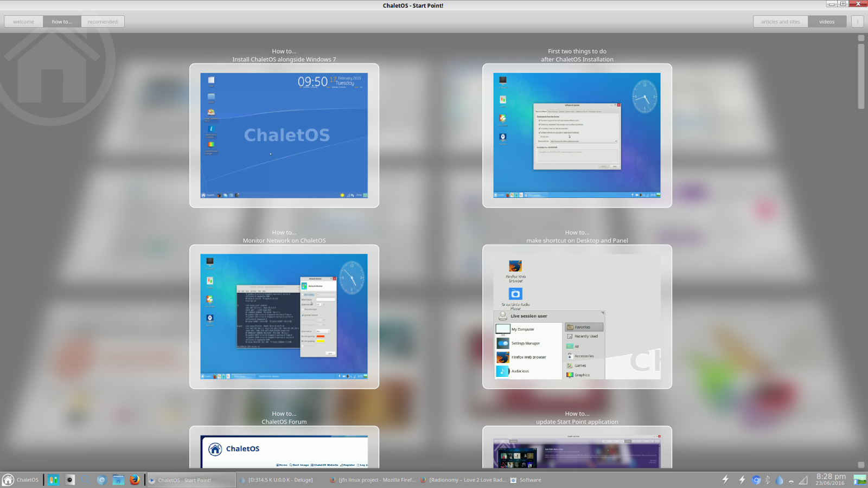
Task: Launch Firefox from the taskbar launcher
Action: [x=135, y=480]
